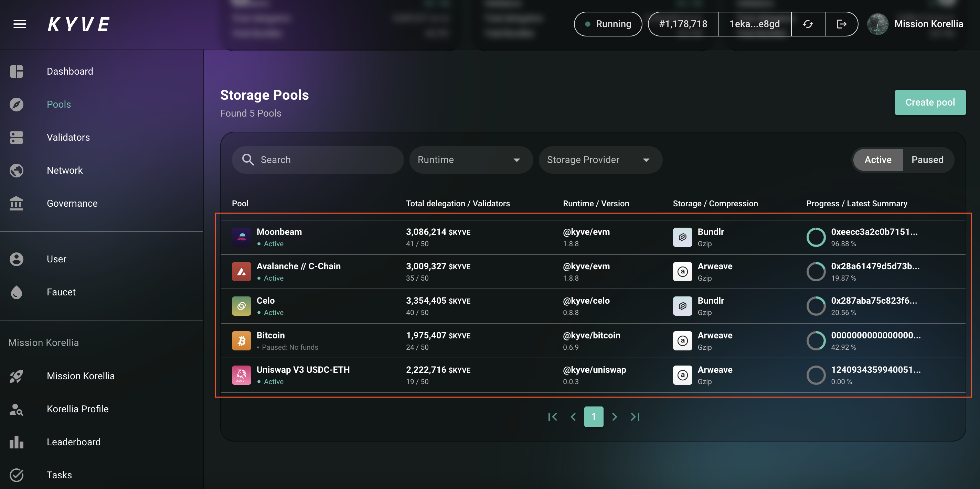
Task: Click the Running status indicator
Action: click(608, 24)
